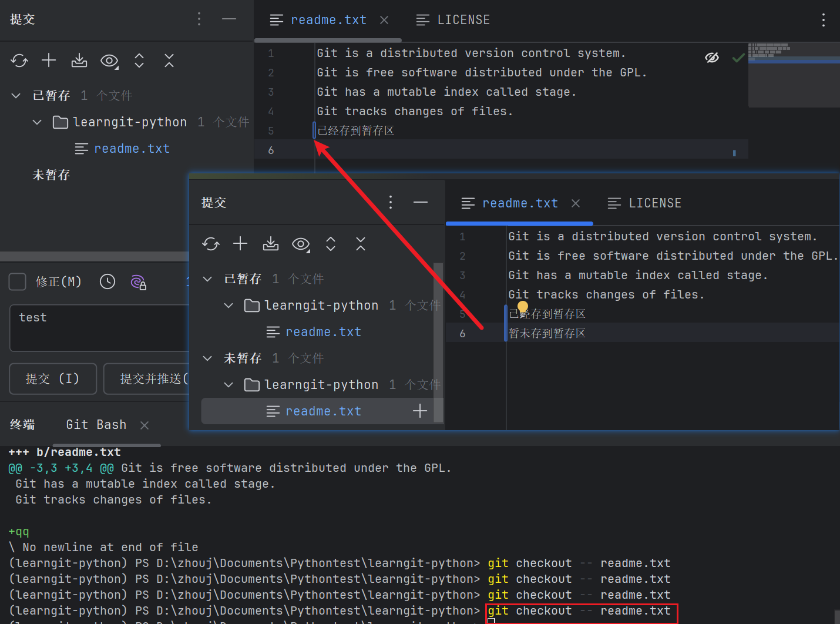Click commit message field containing test

click(x=99, y=328)
